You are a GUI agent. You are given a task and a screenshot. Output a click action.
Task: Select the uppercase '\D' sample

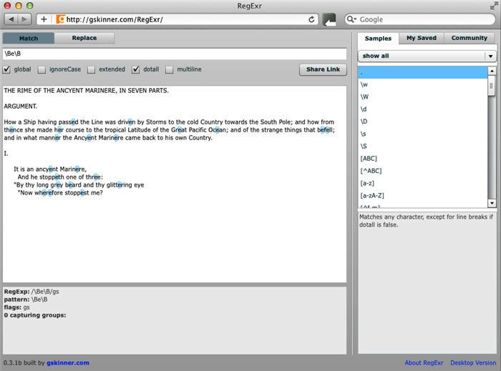coord(423,122)
